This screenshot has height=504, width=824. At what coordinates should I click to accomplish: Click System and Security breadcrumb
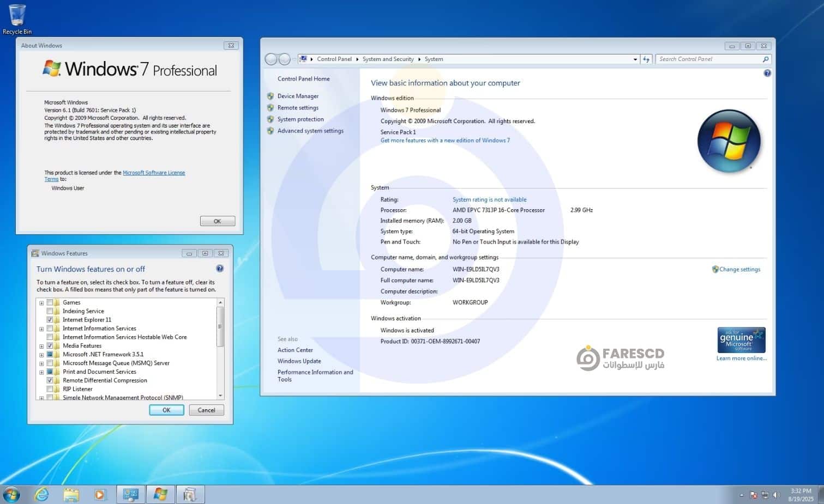point(388,59)
